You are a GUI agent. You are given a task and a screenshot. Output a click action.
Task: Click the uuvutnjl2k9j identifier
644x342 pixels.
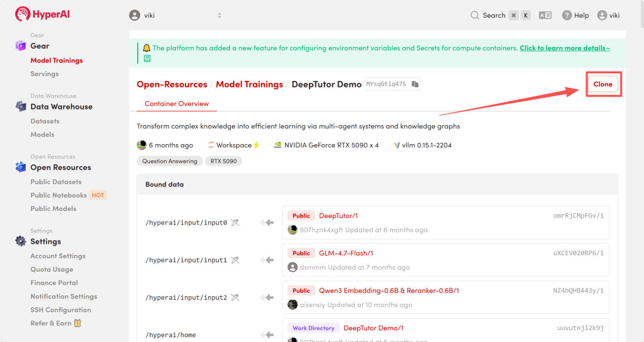tap(580, 328)
